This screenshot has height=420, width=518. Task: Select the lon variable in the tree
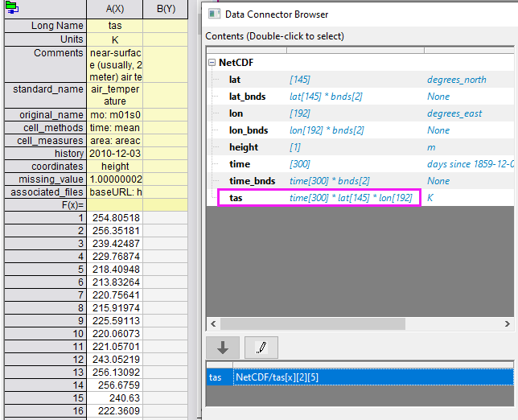(236, 113)
